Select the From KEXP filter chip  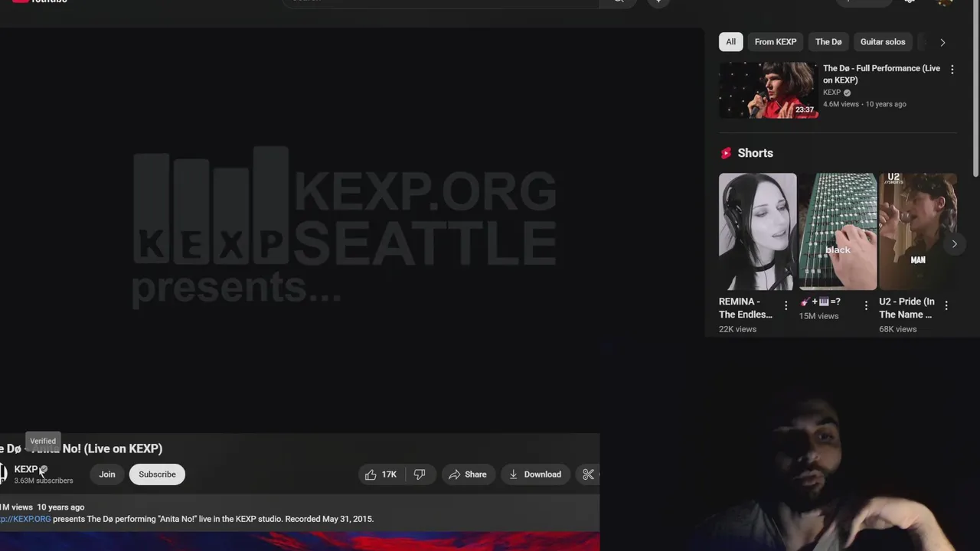coord(776,42)
